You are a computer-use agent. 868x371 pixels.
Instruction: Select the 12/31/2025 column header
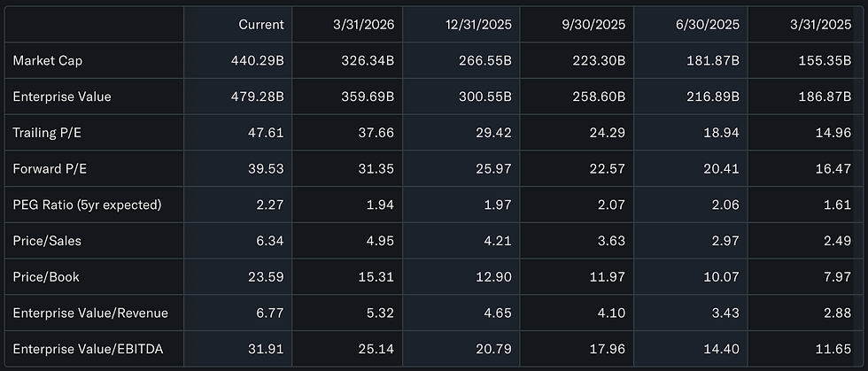(x=478, y=25)
